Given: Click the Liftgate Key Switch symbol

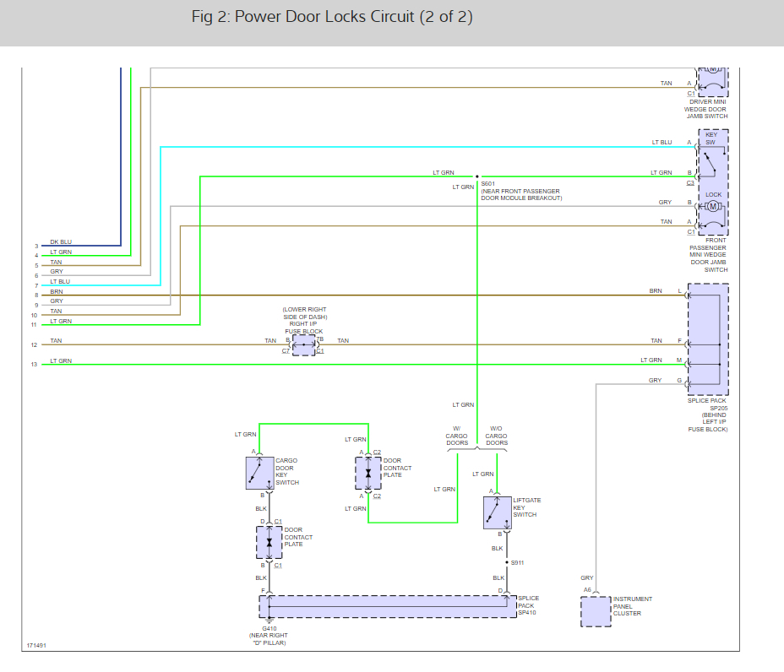Looking at the screenshot, I should [497, 512].
